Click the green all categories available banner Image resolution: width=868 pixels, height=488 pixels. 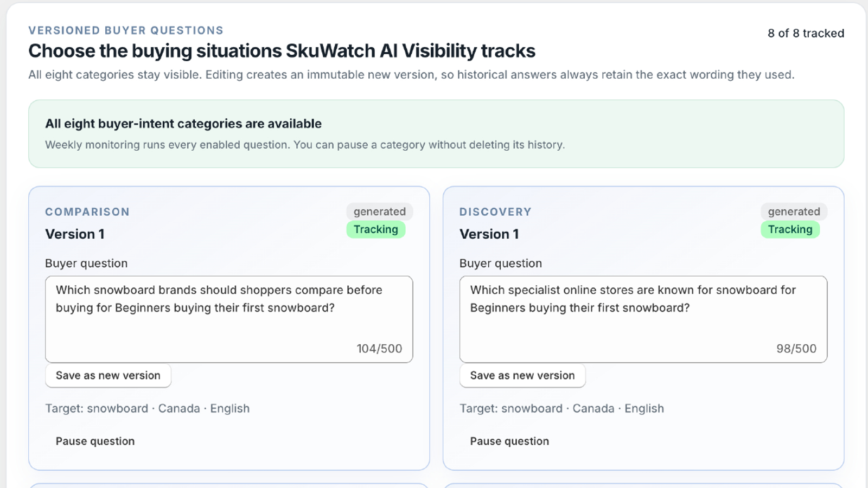coord(436,134)
